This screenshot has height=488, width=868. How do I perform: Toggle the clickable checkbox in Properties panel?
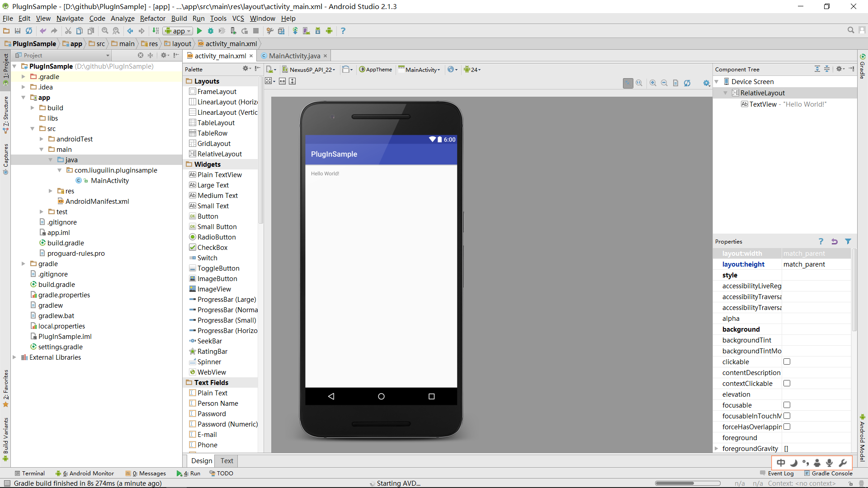click(787, 361)
